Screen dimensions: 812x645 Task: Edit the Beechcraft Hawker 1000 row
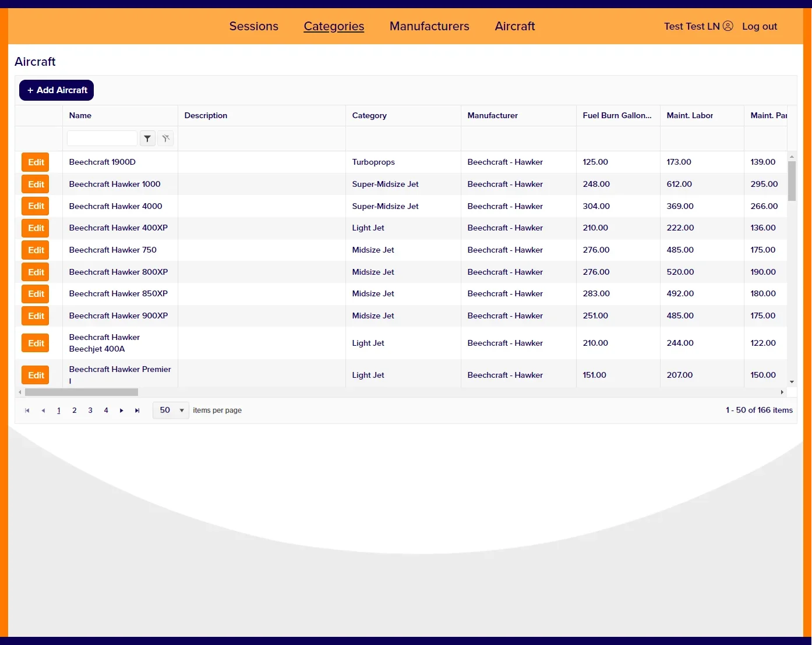click(x=36, y=185)
